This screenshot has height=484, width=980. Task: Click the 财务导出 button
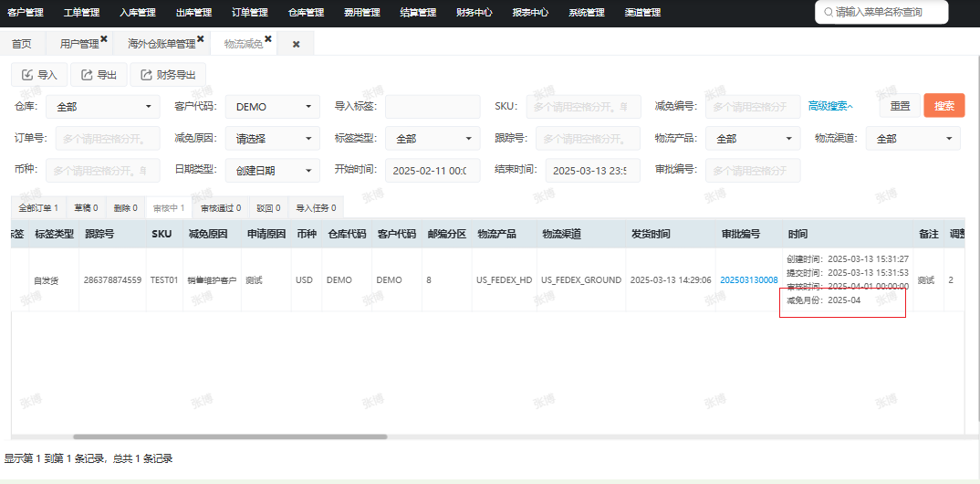pyautogui.click(x=168, y=75)
